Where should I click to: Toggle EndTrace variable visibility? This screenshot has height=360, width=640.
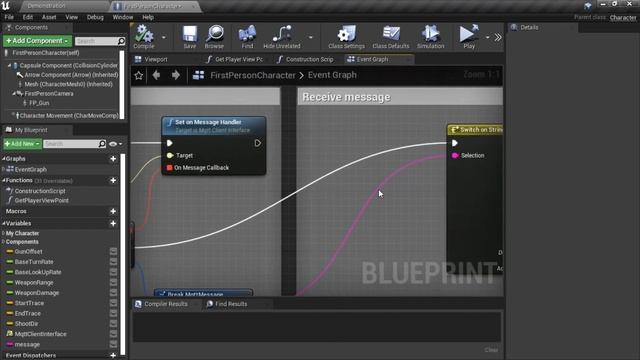(x=113, y=313)
